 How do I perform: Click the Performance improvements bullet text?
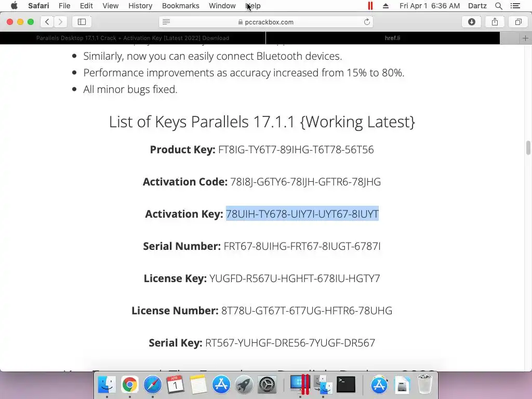point(244,73)
